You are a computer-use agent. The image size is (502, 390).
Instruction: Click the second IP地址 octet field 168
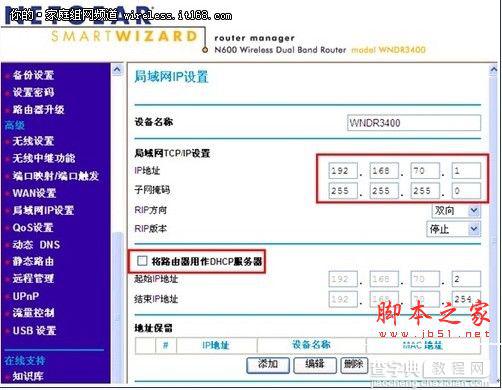pyautogui.click(x=384, y=171)
